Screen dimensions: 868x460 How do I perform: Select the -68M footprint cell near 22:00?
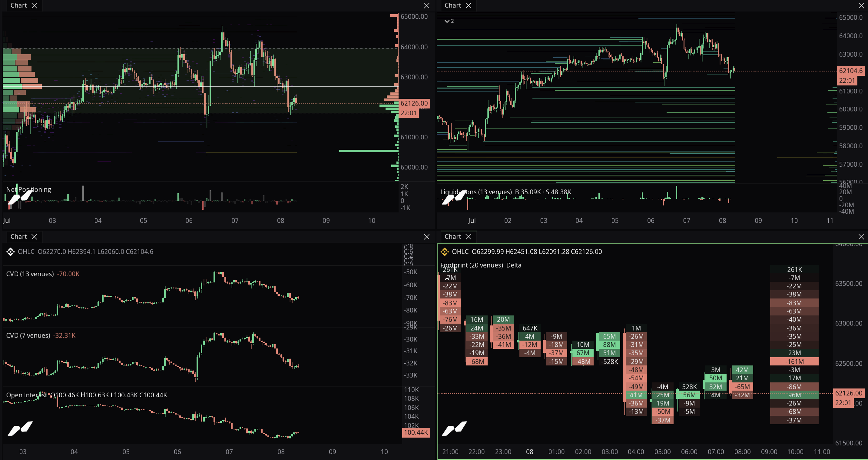tap(477, 362)
